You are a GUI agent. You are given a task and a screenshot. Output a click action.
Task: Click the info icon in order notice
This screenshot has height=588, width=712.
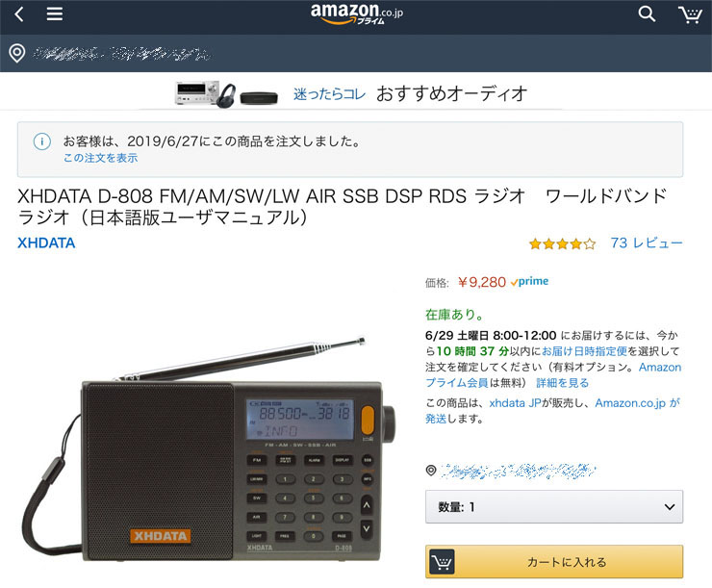(x=42, y=141)
